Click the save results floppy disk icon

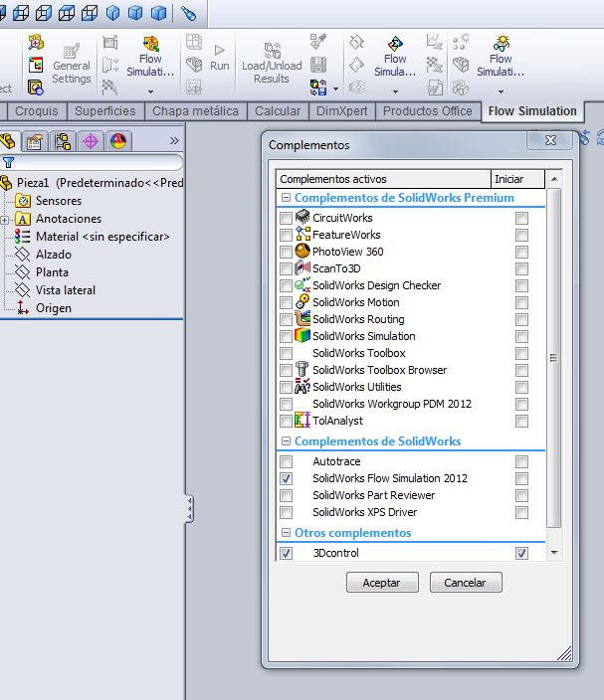318,65
